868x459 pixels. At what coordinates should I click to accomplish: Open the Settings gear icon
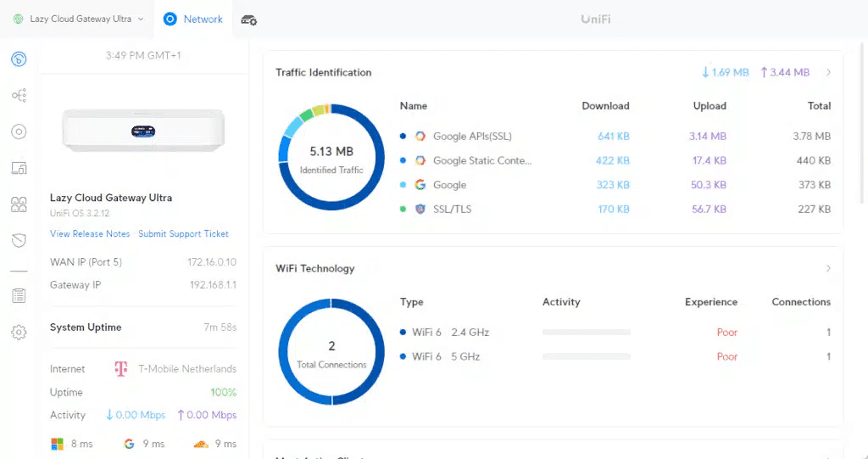click(19, 333)
